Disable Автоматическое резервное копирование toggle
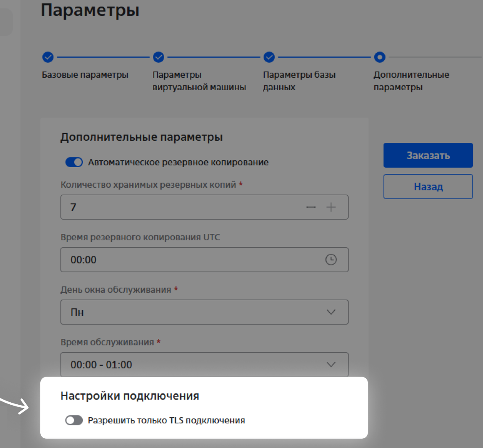483x448 pixels. [74, 162]
